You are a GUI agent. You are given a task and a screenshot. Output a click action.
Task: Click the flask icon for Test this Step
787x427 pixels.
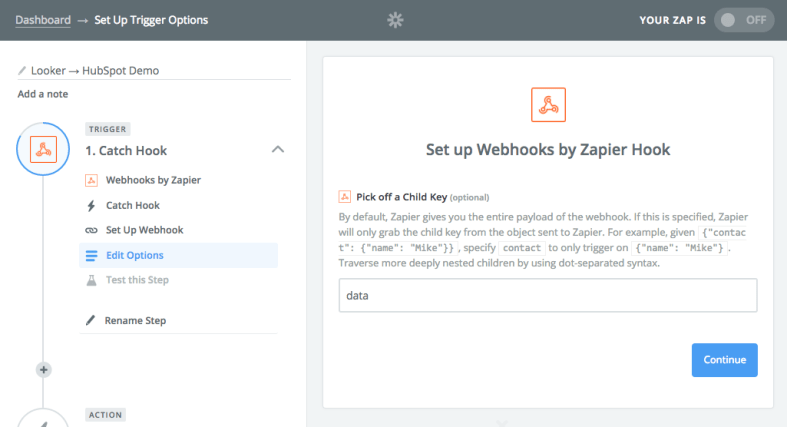(x=91, y=280)
